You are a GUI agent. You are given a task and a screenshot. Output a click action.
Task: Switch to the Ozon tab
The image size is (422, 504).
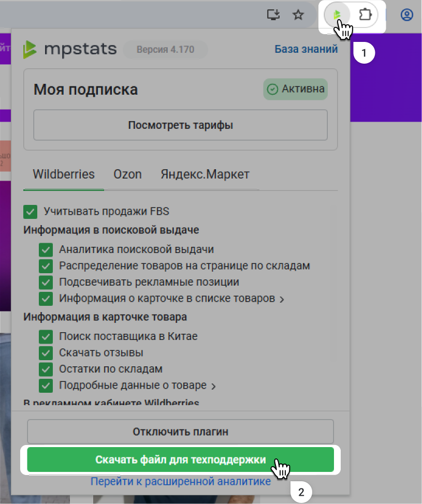(x=127, y=174)
